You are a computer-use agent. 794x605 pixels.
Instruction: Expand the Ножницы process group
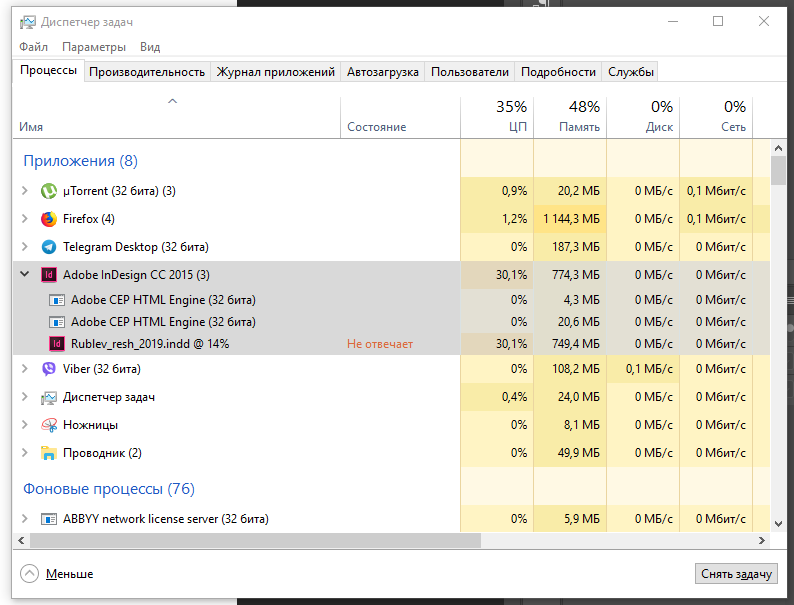(x=24, y=425)
